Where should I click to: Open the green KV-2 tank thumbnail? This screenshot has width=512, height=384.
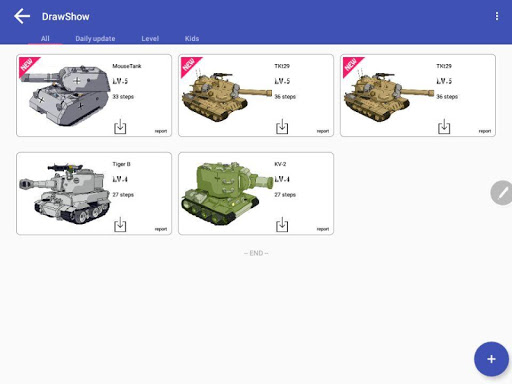227,193
